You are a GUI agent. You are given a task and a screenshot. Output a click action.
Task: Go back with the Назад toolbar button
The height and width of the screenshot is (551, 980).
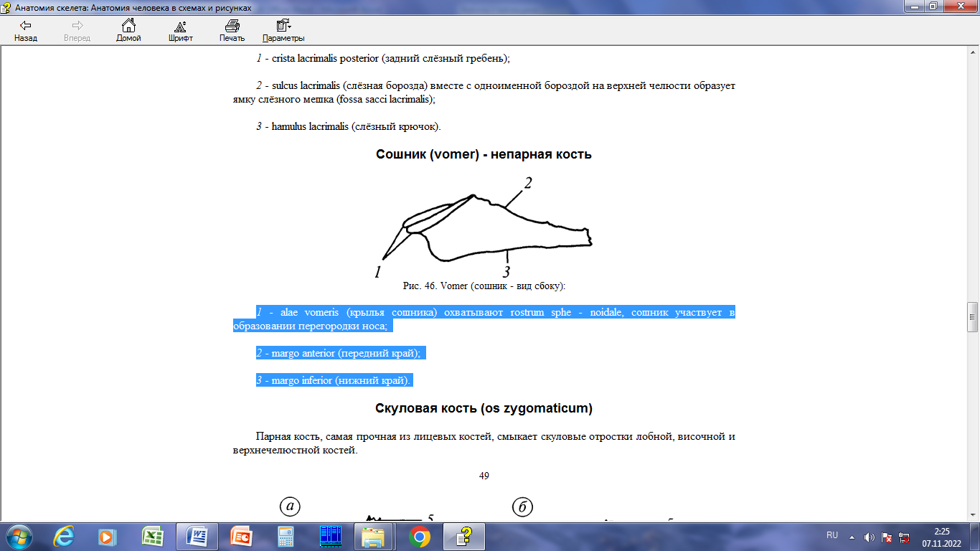pyautogui.click(x=26, y=31)
